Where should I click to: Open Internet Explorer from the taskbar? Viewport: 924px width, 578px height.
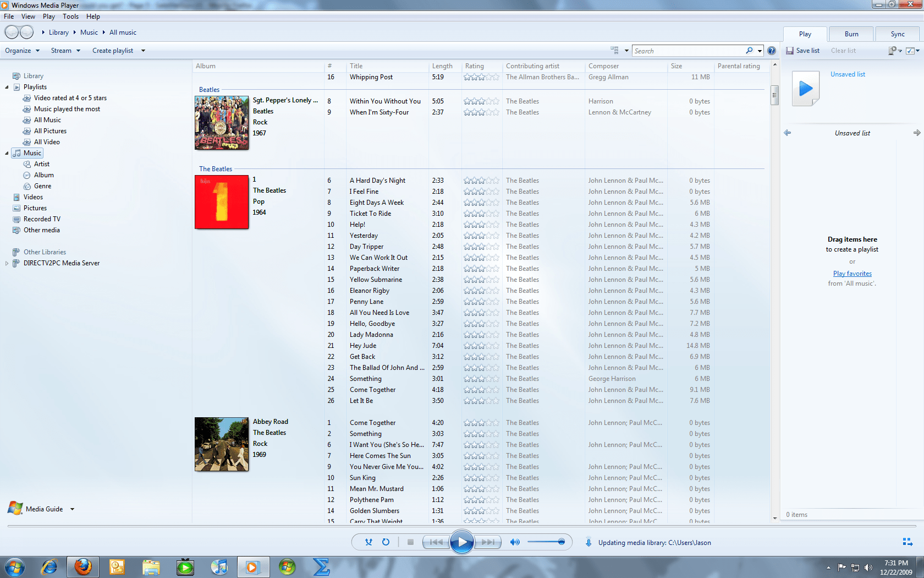[50, 566]
